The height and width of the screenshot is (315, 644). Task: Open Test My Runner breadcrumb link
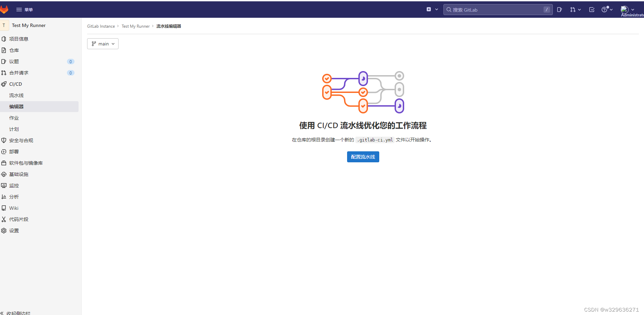136,26
